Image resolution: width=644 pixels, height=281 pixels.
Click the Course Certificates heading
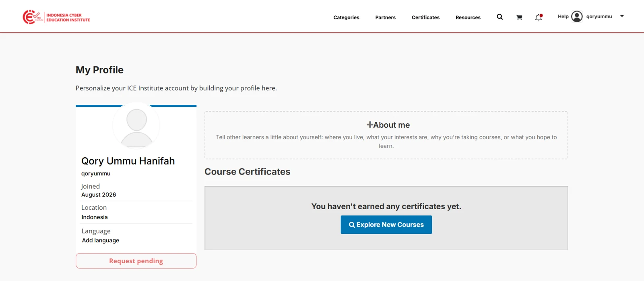pyautogui.click(x=248, y=172)
